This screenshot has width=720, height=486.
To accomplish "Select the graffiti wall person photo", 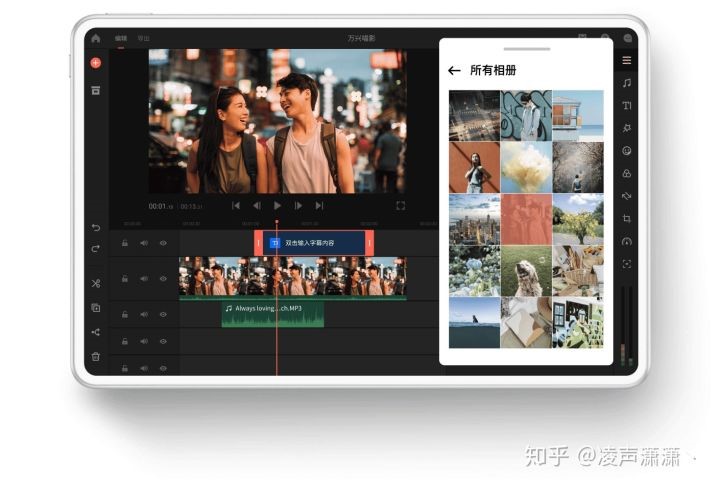I will coord(526,116).
